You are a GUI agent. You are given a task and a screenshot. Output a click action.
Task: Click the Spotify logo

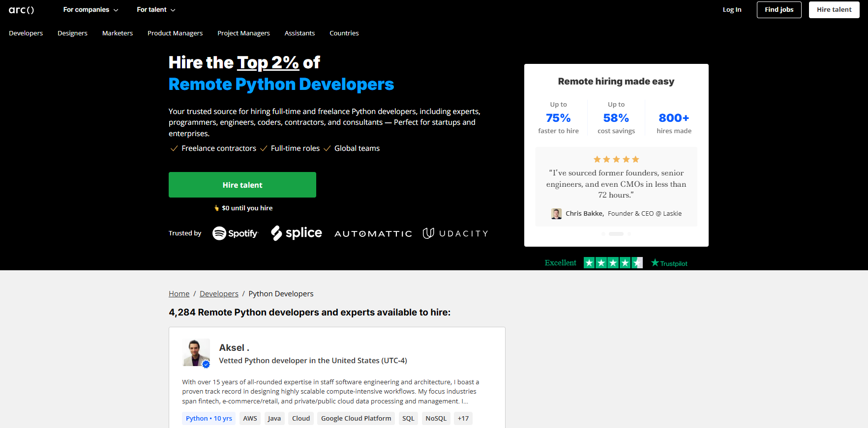[x=235, y=233]
